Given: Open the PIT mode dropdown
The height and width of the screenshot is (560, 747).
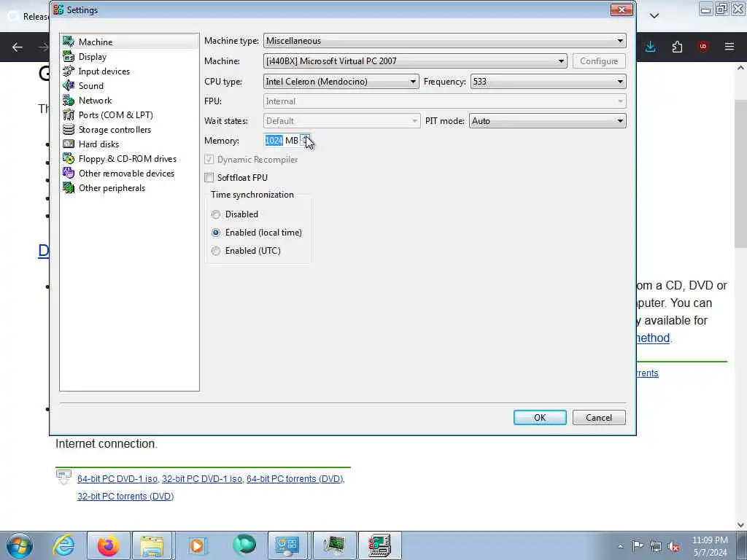Looking at the screenshot, I should [548, 121].
